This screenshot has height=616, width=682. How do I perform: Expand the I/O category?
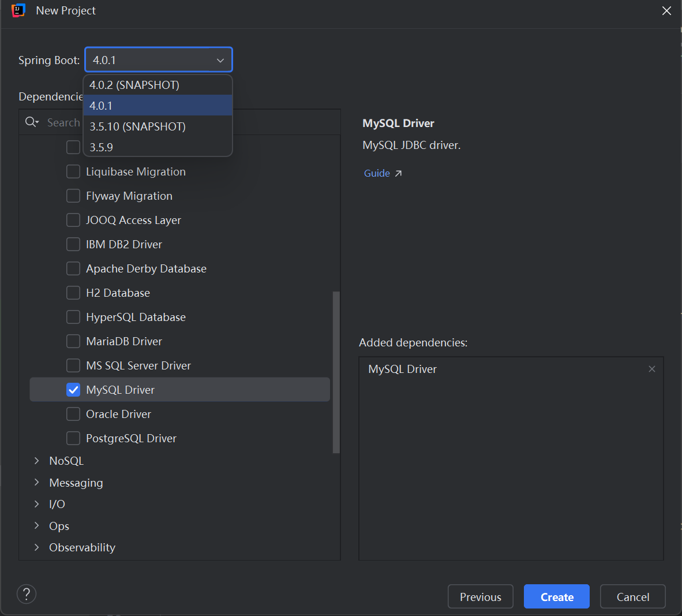[x=36, y=503]
